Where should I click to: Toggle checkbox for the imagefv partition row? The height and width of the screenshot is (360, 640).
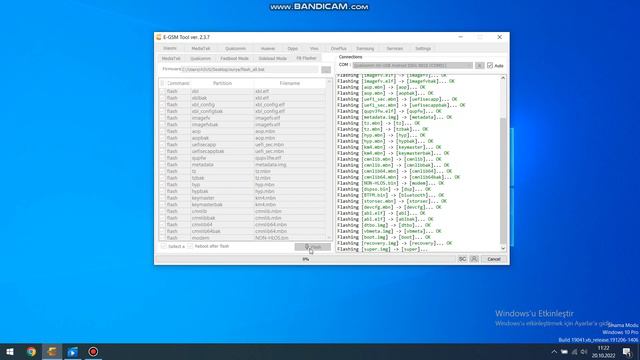[x=162, y=118]
